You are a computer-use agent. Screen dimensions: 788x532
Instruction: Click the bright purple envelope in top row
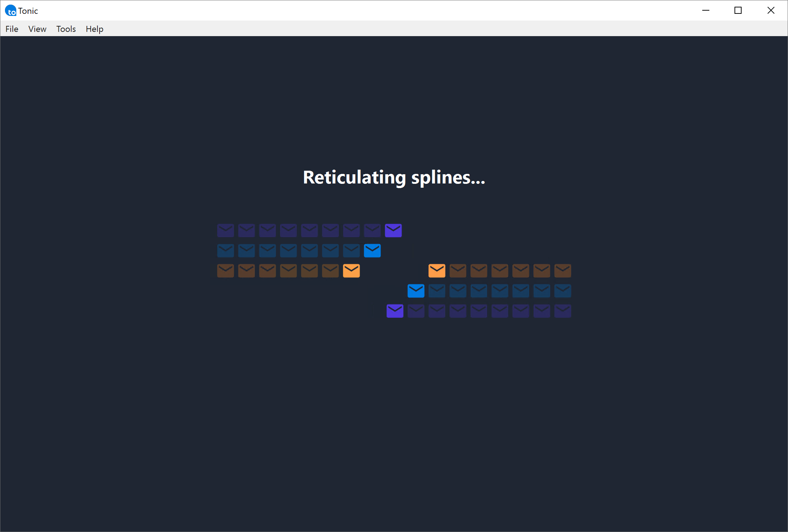click(x=393, y=230)
